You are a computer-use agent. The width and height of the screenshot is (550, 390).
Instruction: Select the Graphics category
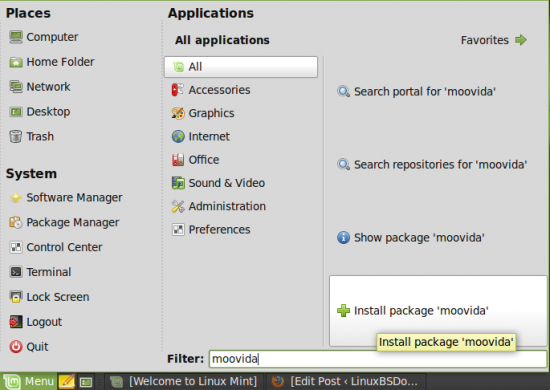point(203,113)
